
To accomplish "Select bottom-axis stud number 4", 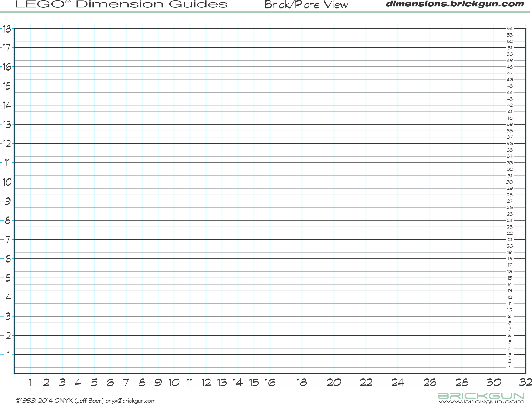I will point(78,382).
